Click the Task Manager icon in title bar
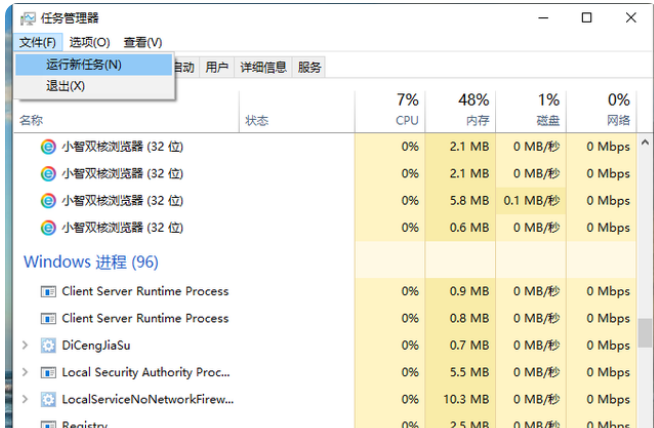 click(x=27, y=18)
